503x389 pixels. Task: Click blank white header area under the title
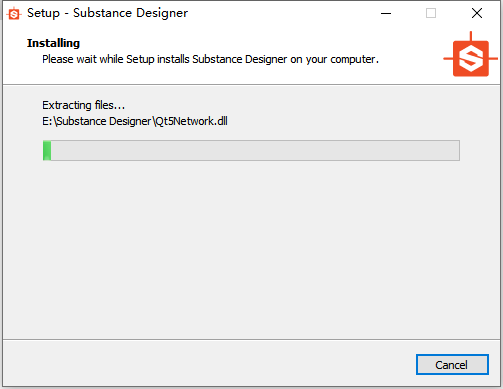[x=233, y=75]
